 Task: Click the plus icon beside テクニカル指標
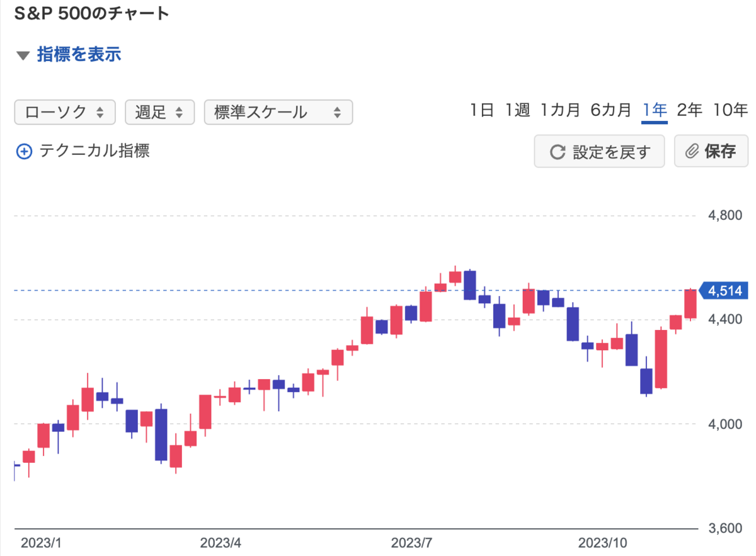tap(24, 152)
